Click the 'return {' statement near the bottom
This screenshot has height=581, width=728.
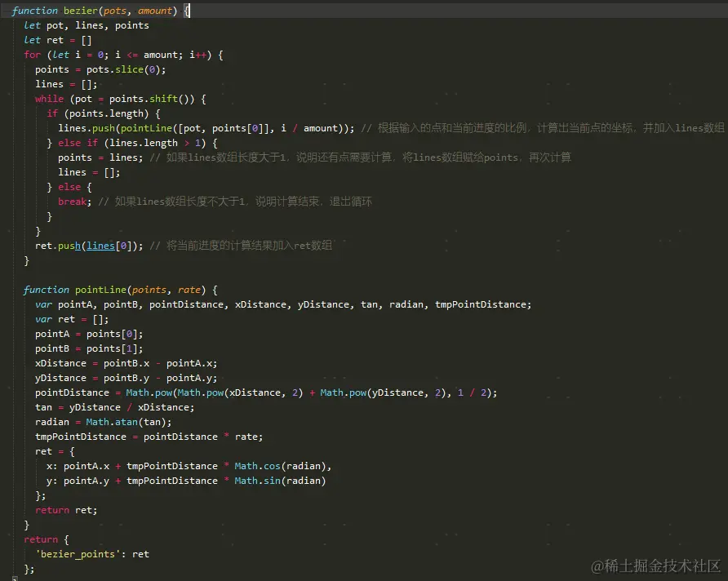pyautogui.click(x=47, y=539)
